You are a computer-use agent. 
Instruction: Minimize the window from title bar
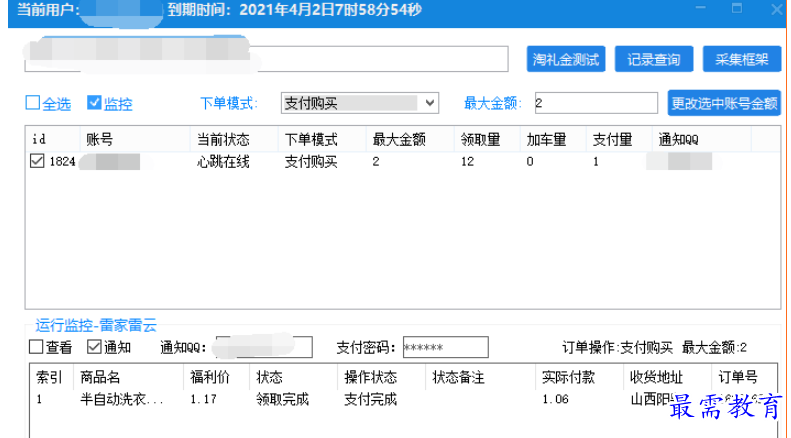tap(700, 8)
